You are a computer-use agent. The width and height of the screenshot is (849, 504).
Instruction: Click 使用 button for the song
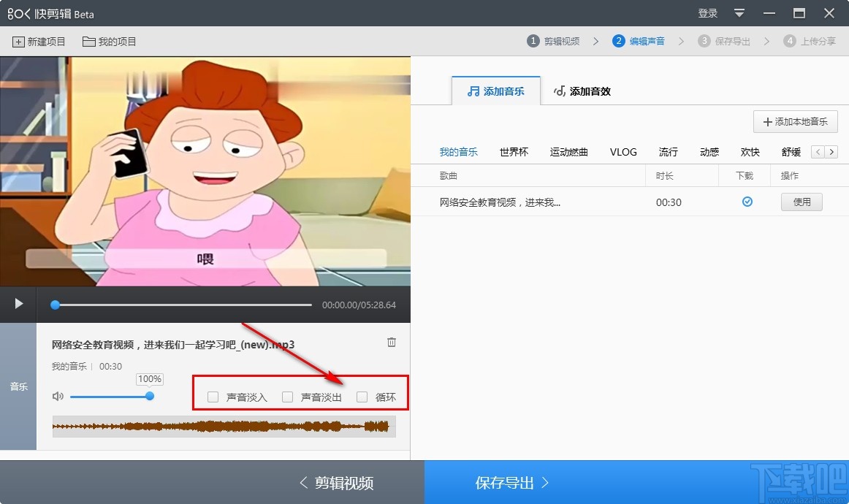(x=802, y=202)
